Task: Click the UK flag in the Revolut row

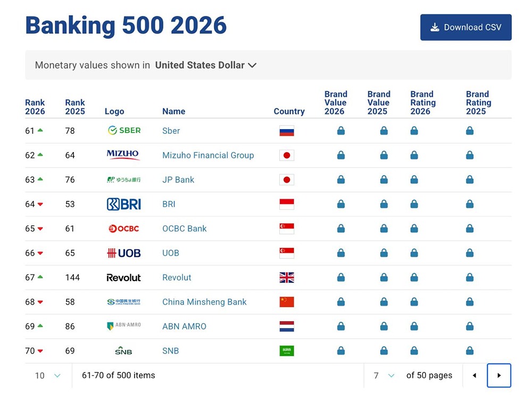Action: click(x=287, y=278)
